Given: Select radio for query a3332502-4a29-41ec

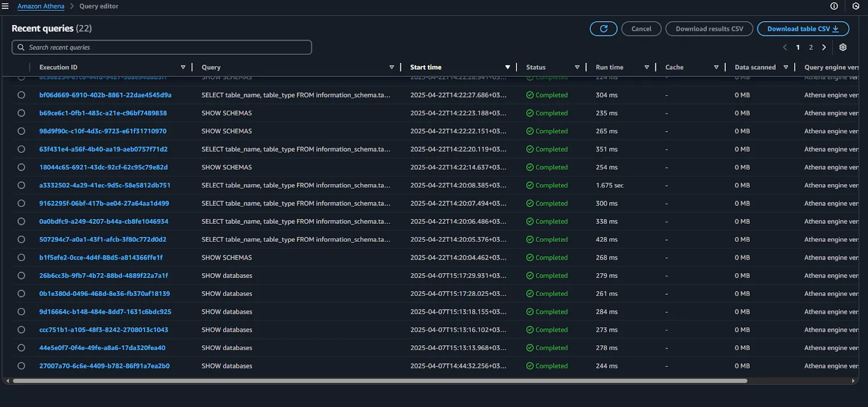Looking at the screenshot, I should [21, 185].
